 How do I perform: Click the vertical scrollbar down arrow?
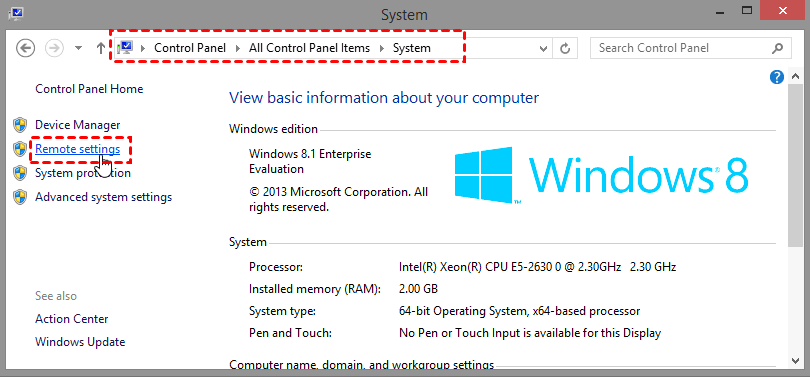click(x=795, y=360)
